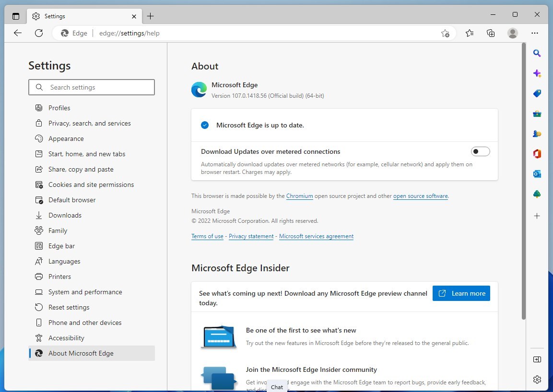Click the Learn more button for Edge Insider

(x=461, y=293)
